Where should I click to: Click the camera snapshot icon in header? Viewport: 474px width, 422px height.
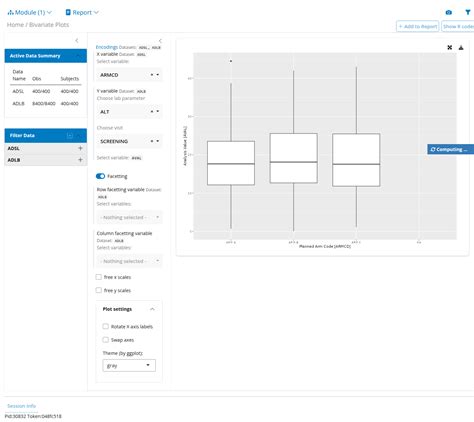point(449,12)
